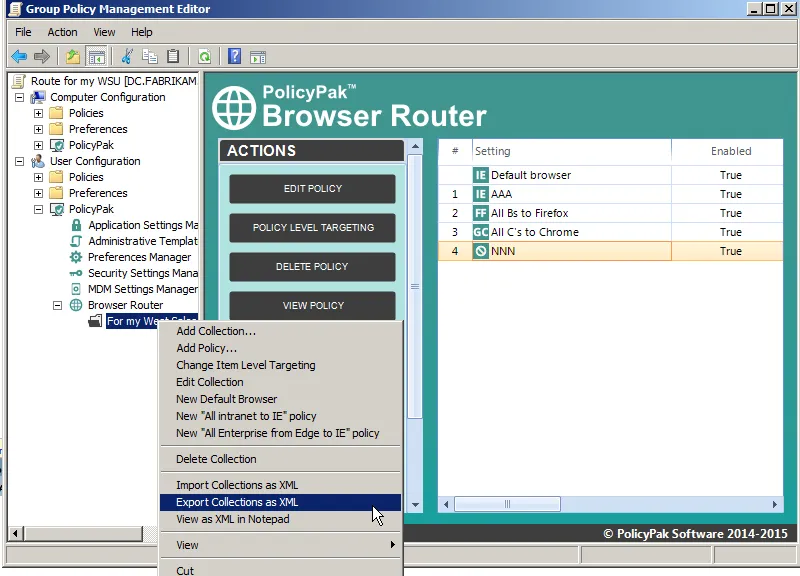Select the Preferences Manager gear icon

coord(77,257)
